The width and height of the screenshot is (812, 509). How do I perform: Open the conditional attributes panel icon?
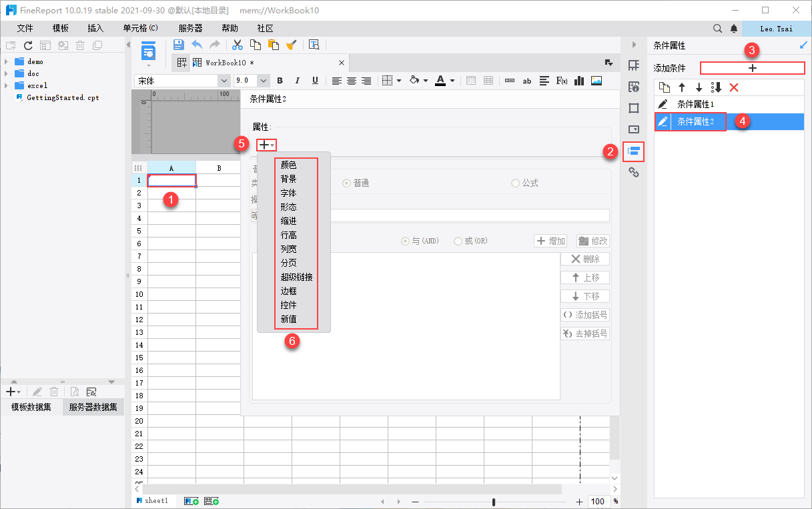[x=633, y=151]
